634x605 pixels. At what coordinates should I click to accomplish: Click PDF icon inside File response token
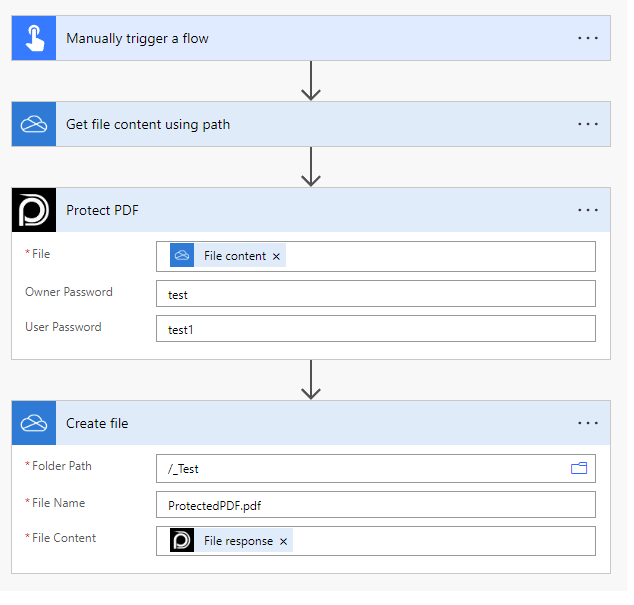coord(182,541)
